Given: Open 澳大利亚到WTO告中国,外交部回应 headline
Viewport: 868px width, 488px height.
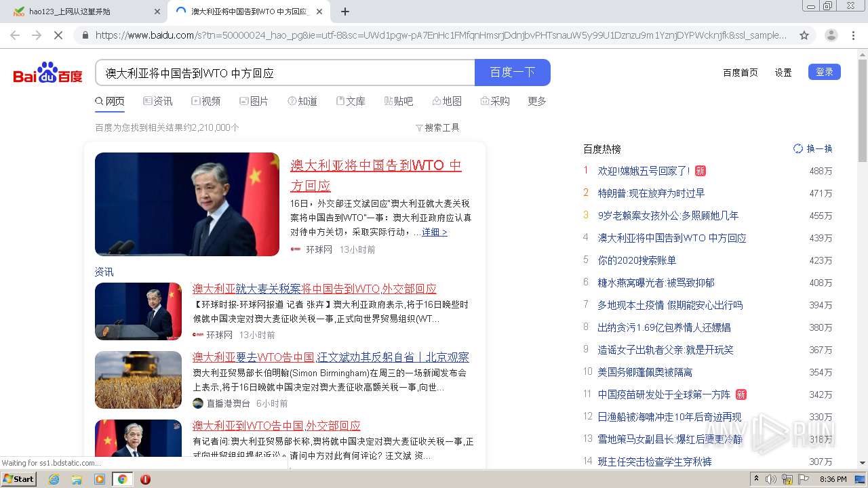Looking at the screenshot, I should [277, 426].
